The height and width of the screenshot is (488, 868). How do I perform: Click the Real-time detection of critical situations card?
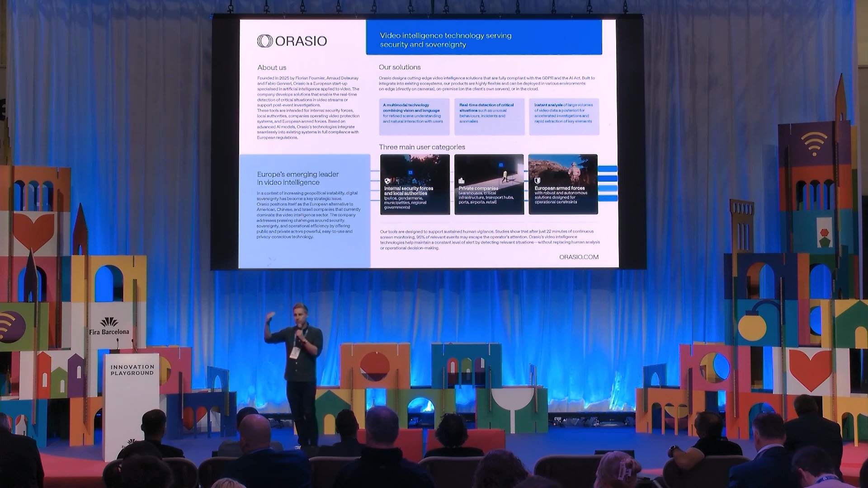490,117
